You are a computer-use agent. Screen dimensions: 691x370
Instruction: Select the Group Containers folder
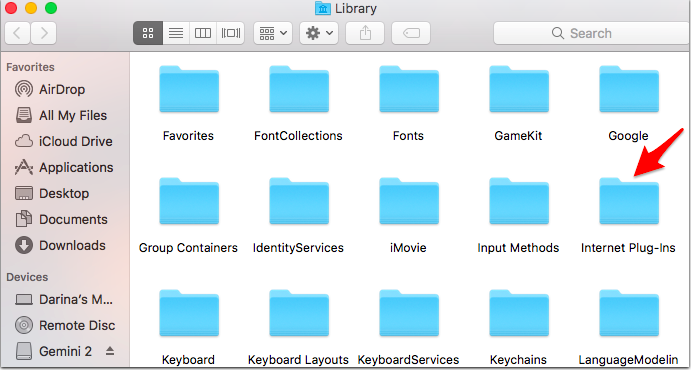pyautogui.click(x=189, y=201)
